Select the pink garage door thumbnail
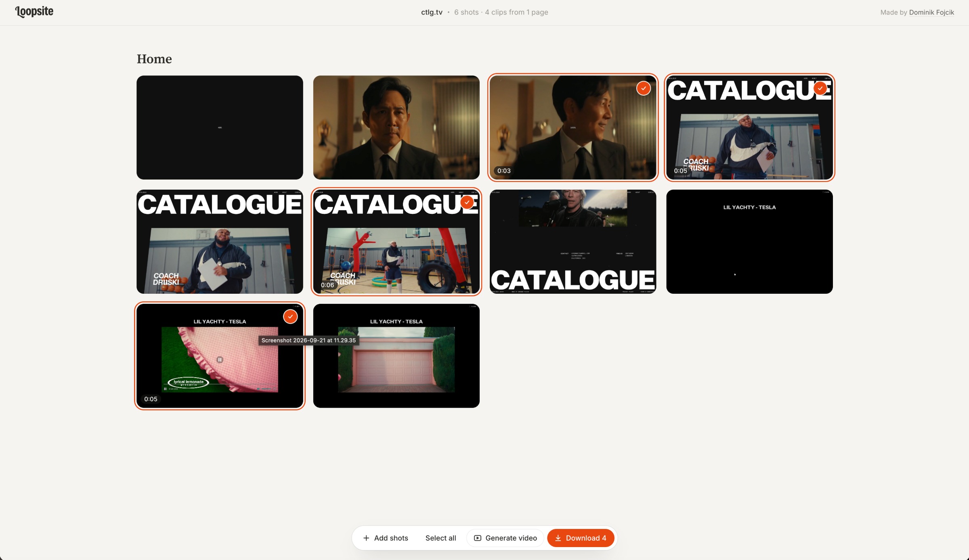The width and height of the screenshot is (969, 560). point(396,356)
